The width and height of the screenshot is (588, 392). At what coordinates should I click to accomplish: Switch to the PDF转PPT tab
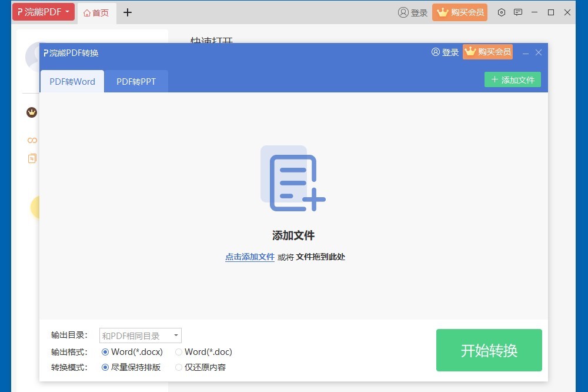(136, 82)
